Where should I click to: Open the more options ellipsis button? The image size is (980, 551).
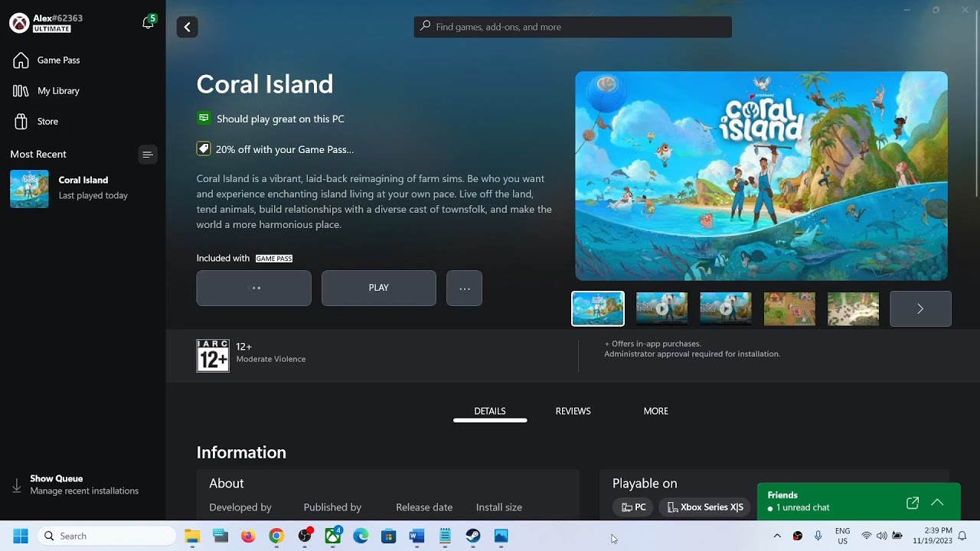click(x=465, y=288)
